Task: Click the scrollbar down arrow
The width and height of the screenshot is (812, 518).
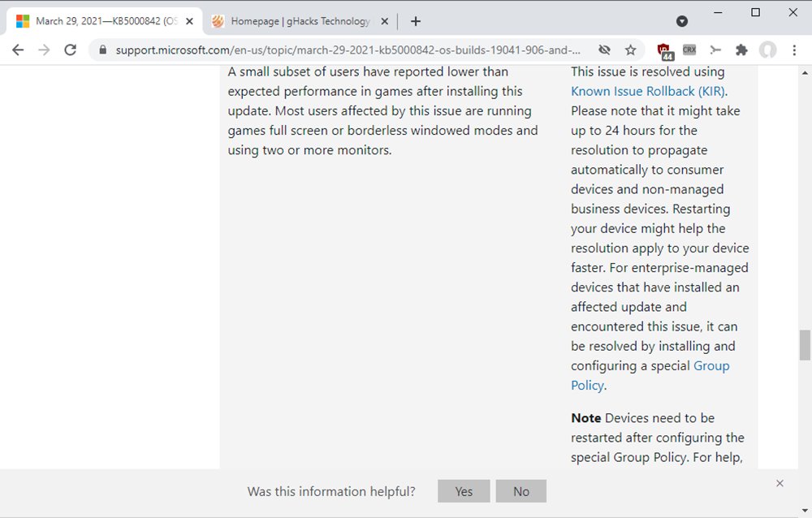Action: click(x=805, y=510)
